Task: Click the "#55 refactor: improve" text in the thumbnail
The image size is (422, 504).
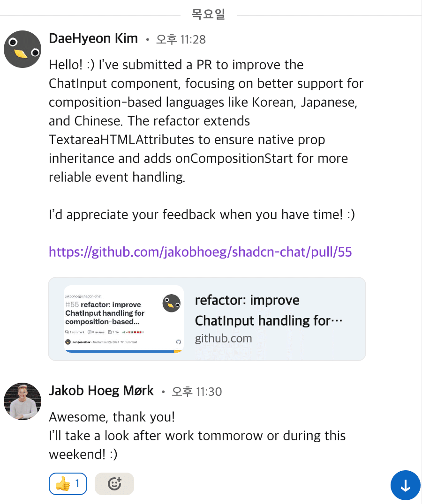Action: coord(103,304)
